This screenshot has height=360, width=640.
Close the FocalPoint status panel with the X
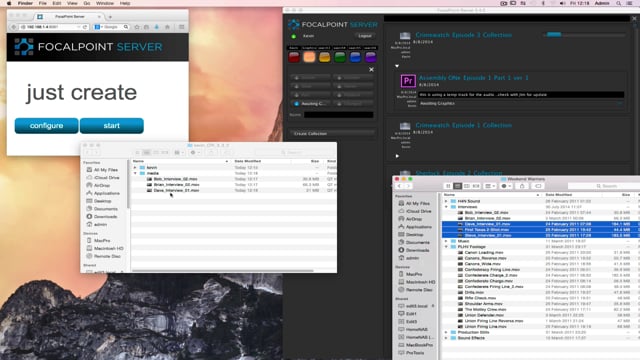click(371, 70)
